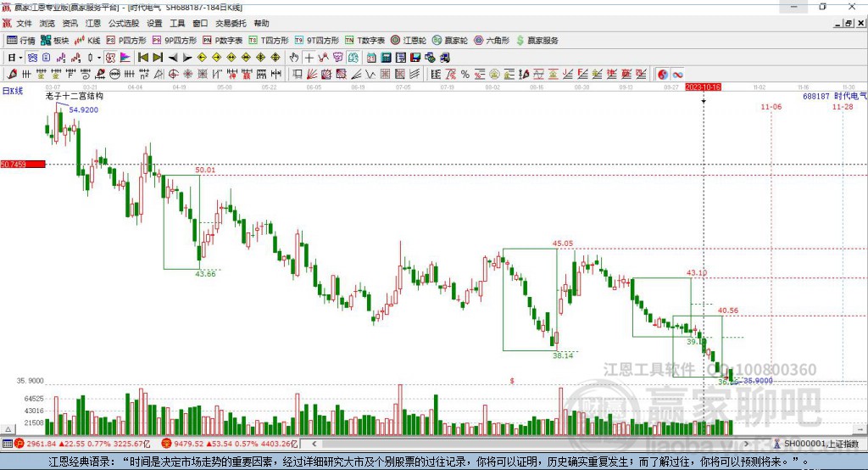Click the save disk icon
This screenshot has height=470, width=868.
(415, 58)
